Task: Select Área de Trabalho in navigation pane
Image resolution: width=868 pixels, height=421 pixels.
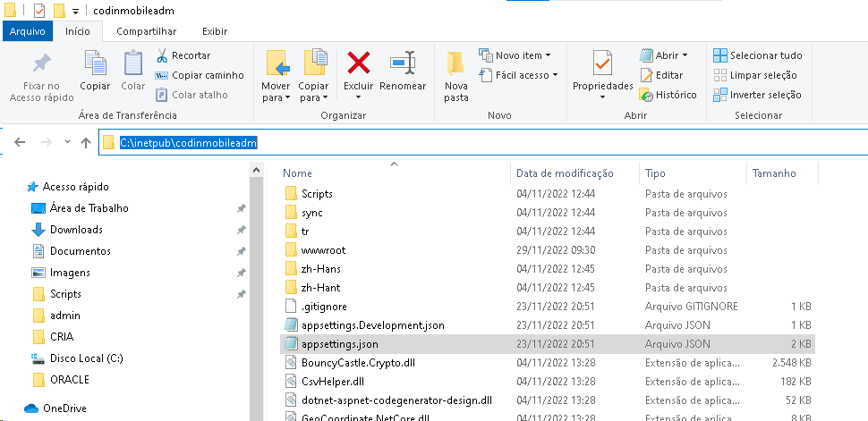Action: pyautogui.click(x=80, y=208)
